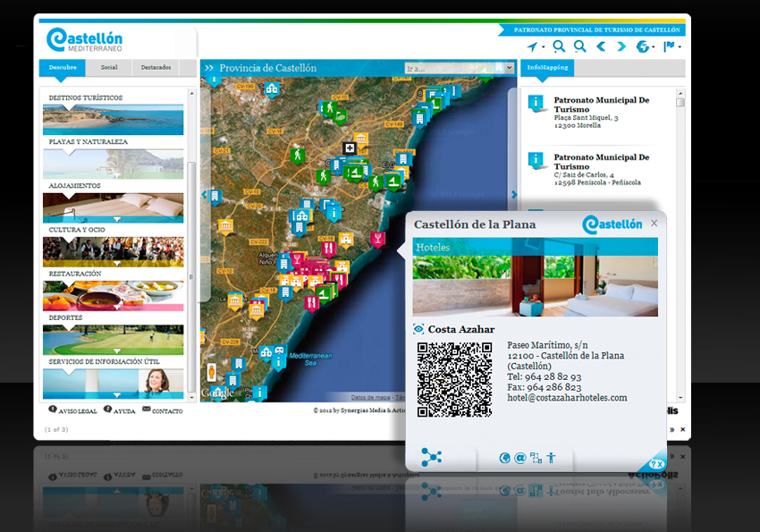760x532 pixels.
Task: Click the eye icon beside Costa Azahar
Action: tap(418, 329)
